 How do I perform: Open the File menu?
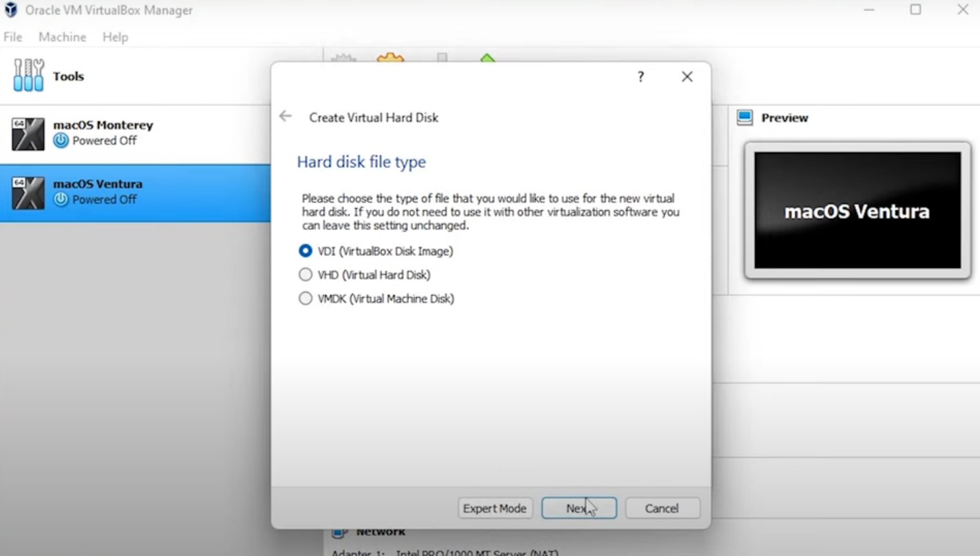pos(13,37)
